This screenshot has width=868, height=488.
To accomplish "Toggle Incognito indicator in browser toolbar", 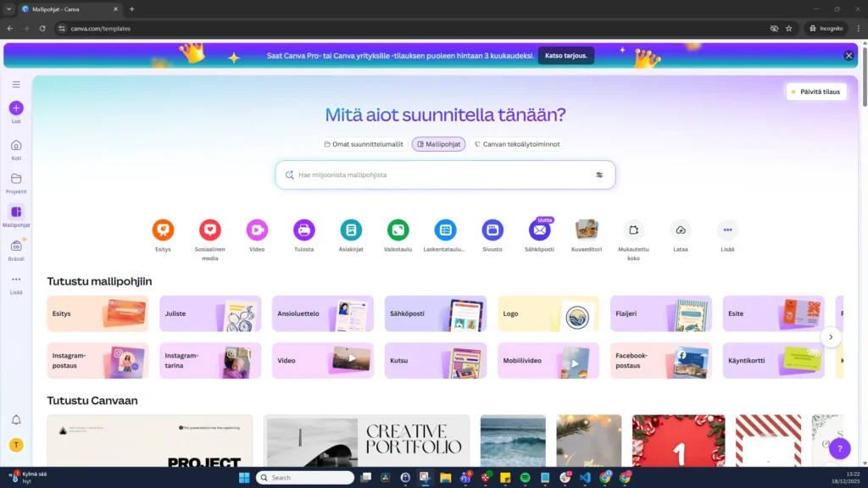I will [826, 28].
